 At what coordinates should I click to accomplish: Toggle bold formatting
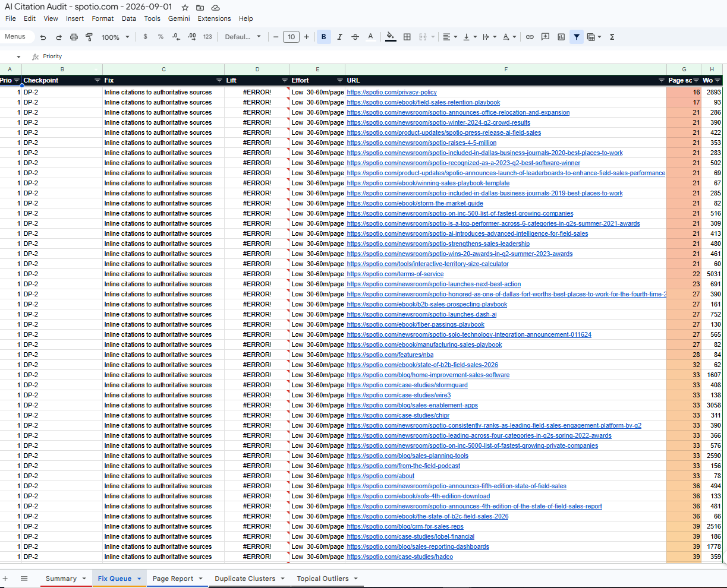[x=324, y=37]
